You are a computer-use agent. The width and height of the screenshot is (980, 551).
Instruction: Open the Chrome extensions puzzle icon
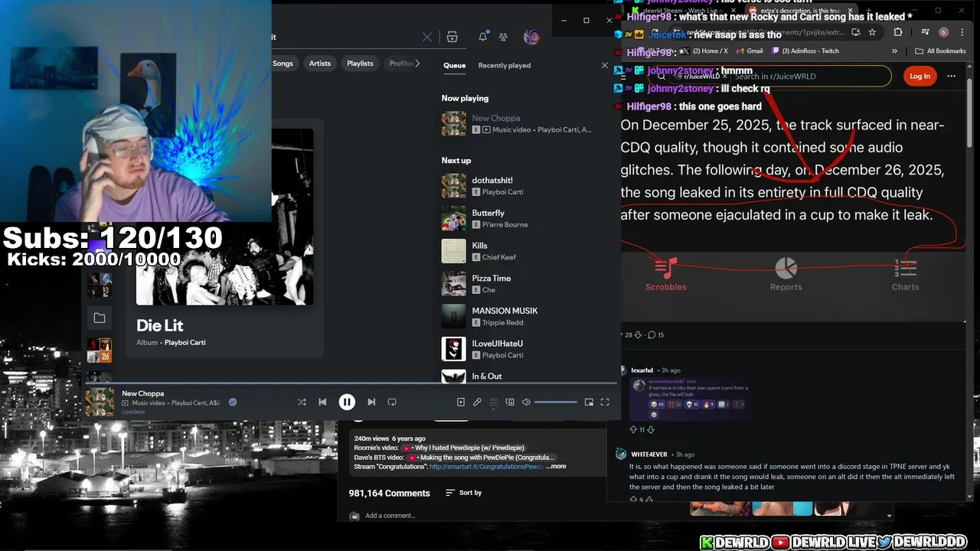pyautogui.click(x=898, y=32)
